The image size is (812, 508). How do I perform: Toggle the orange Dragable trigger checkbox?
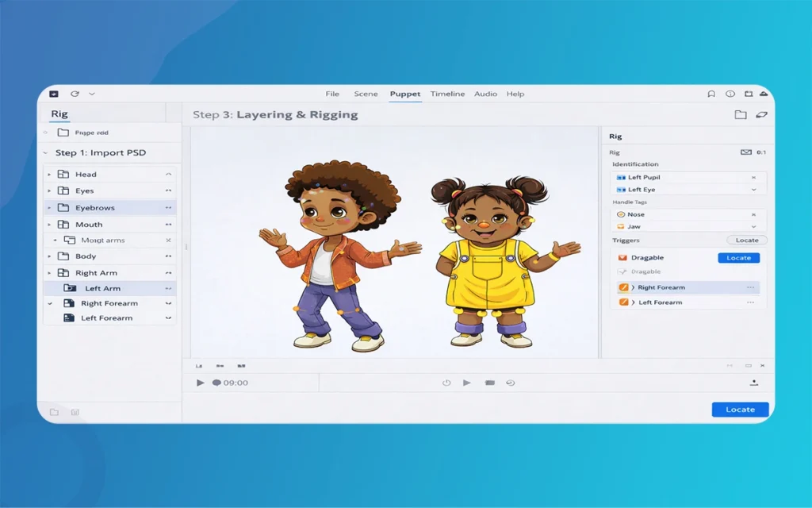coord(622,258)
